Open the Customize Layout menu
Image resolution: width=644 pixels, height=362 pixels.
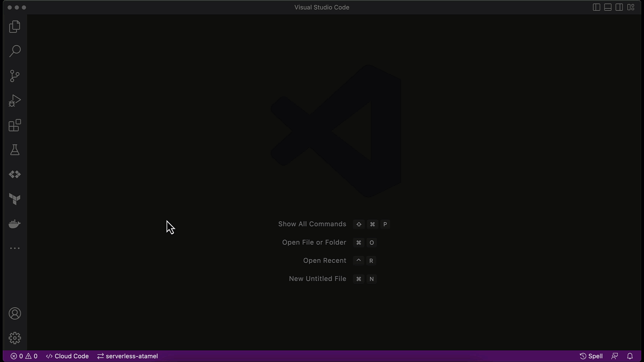coord(631,7)
